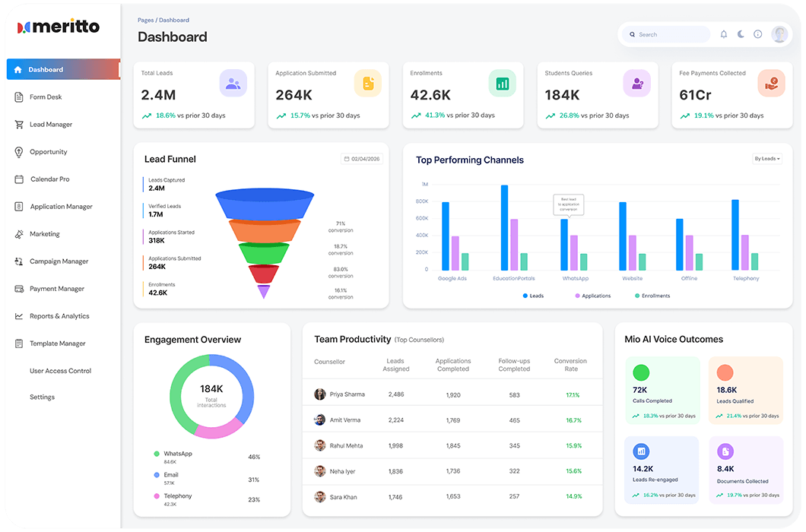Click the Total Leads people icon

point(233,84)
